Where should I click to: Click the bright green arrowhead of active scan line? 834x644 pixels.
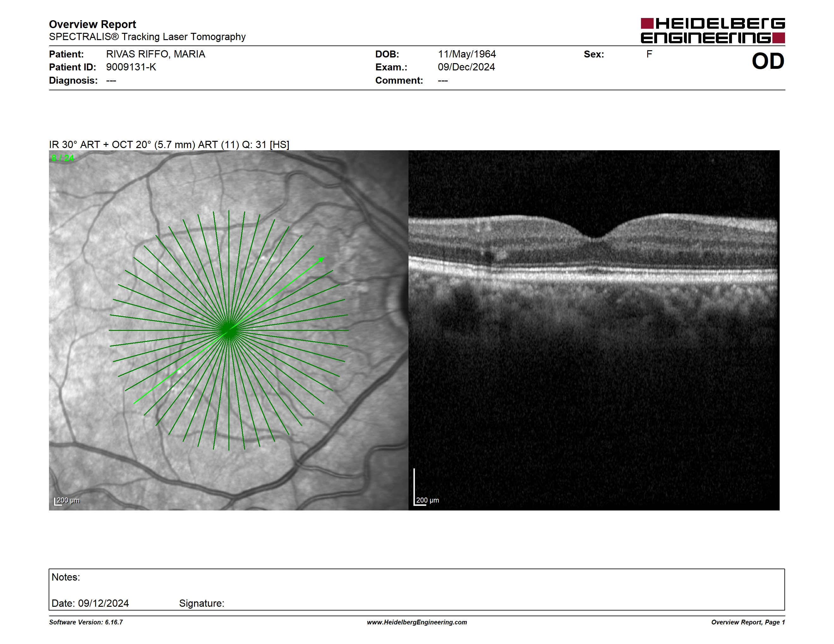pos(321,260)
